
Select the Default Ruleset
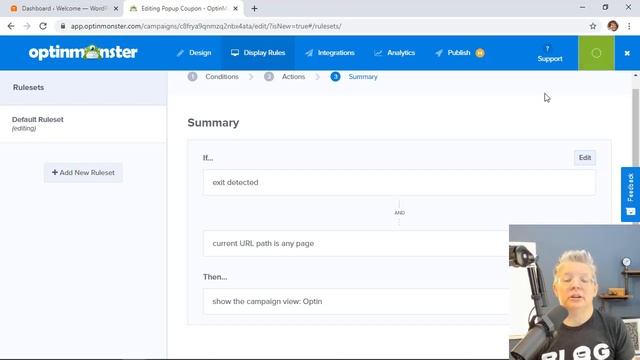tap(83, 124)
